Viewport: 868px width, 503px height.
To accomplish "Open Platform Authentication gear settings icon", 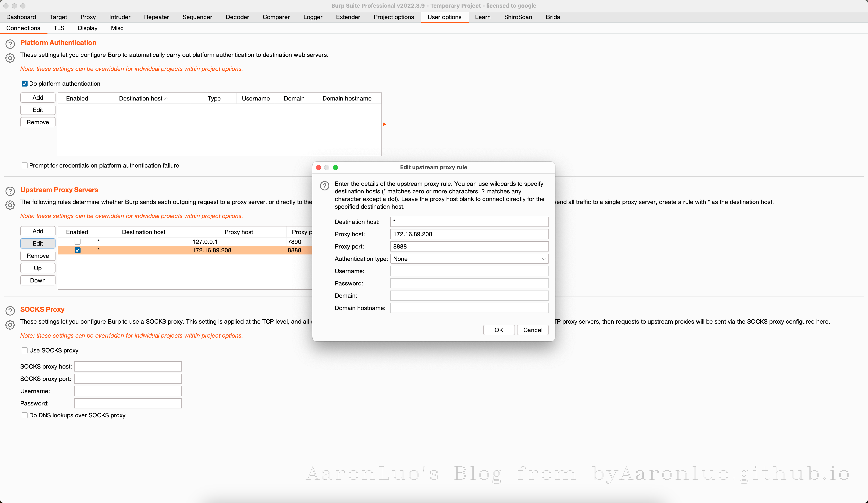I will click(10, 58).
